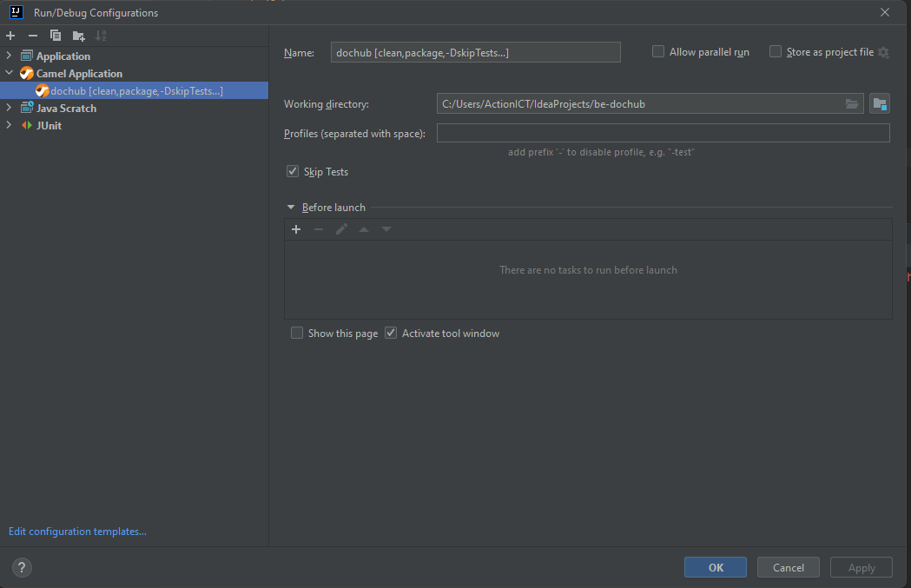The image size is (911, 588).
Task: Open Edit configuration templates link
Action: click(77, 532)
